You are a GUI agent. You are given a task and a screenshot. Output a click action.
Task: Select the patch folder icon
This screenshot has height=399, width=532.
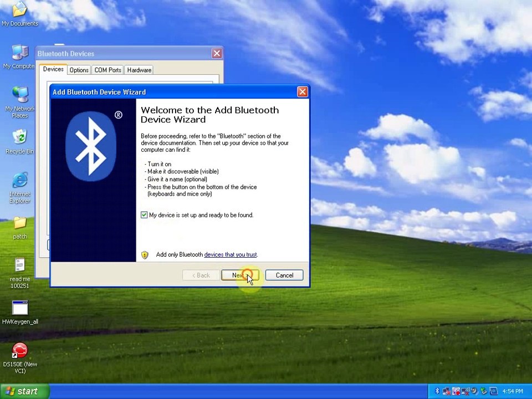[x=20, y=228]
